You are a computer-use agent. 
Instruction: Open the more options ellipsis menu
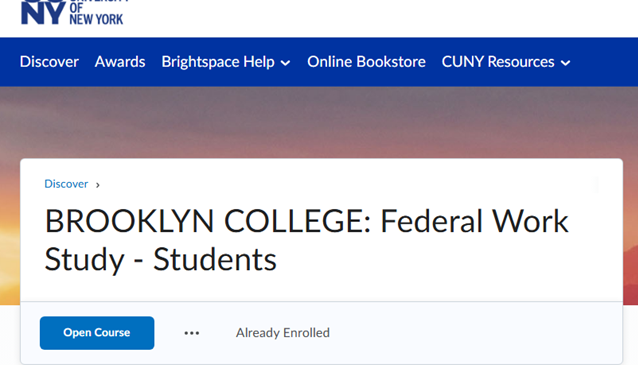(192, 333)
